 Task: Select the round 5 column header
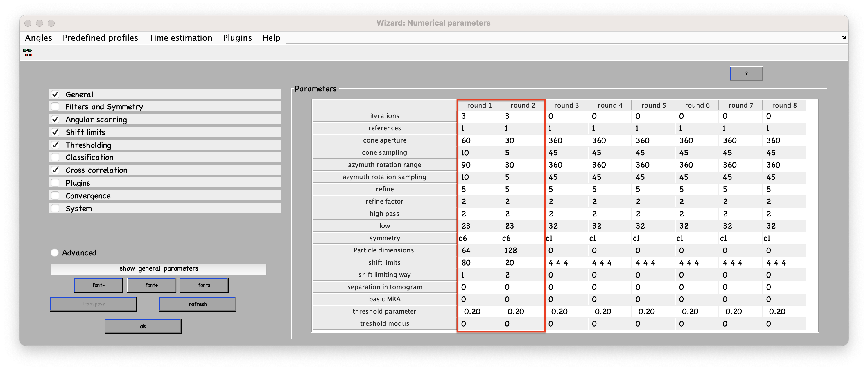653,105
